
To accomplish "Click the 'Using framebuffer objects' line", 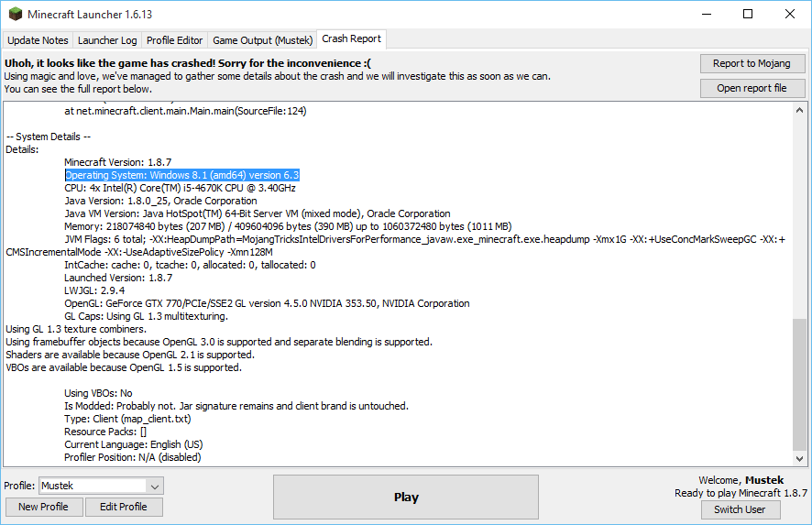I will 219,343.
